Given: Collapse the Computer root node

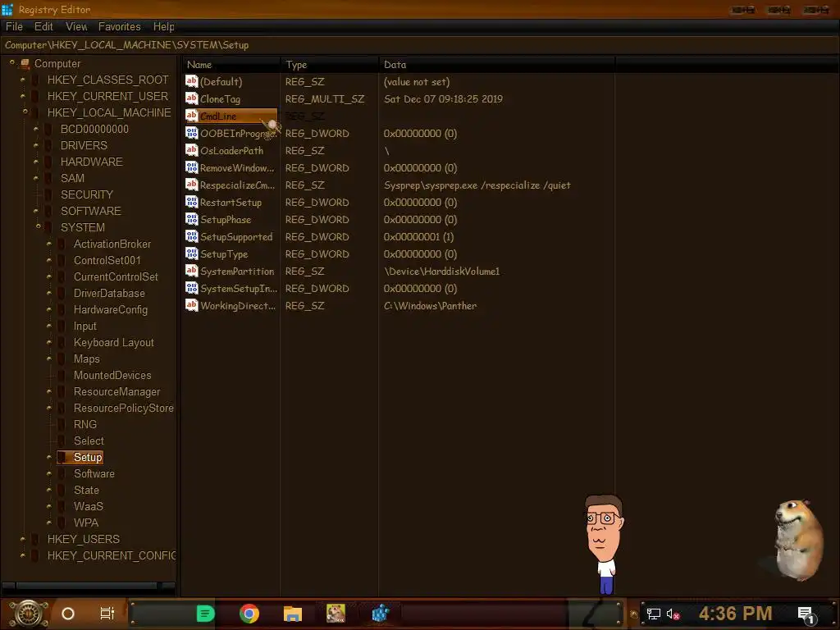Looking at the screenshot, I should [x=11, y=62].
